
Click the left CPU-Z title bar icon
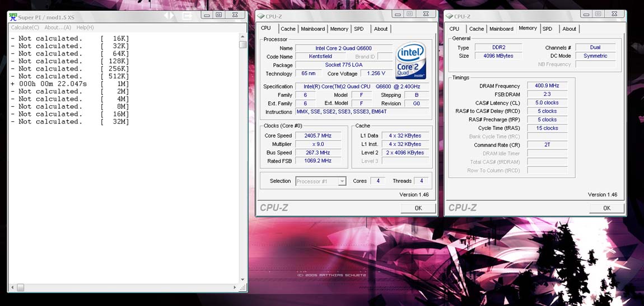point(260,16)
